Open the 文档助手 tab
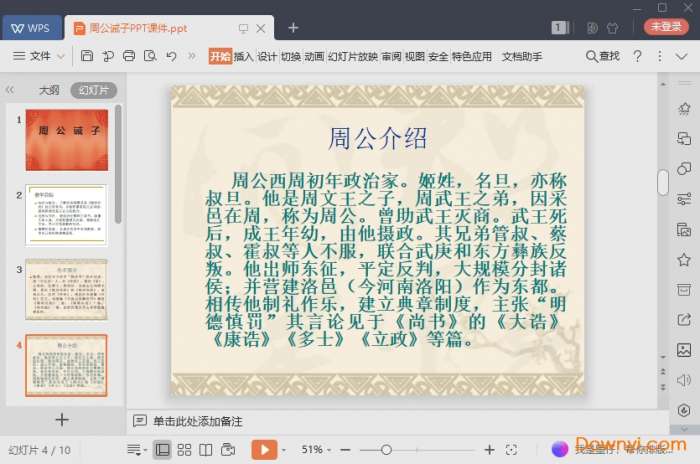 click(522, 56)
